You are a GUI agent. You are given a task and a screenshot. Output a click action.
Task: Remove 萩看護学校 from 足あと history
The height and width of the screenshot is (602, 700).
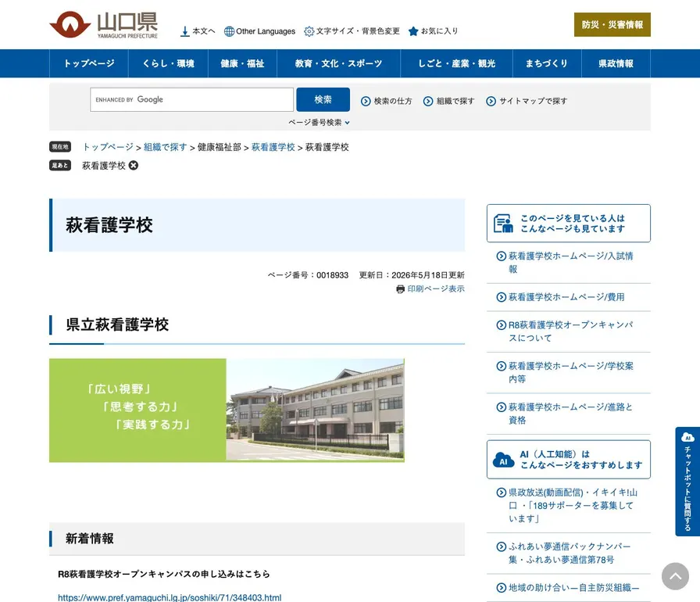click(x=134, y=166)
